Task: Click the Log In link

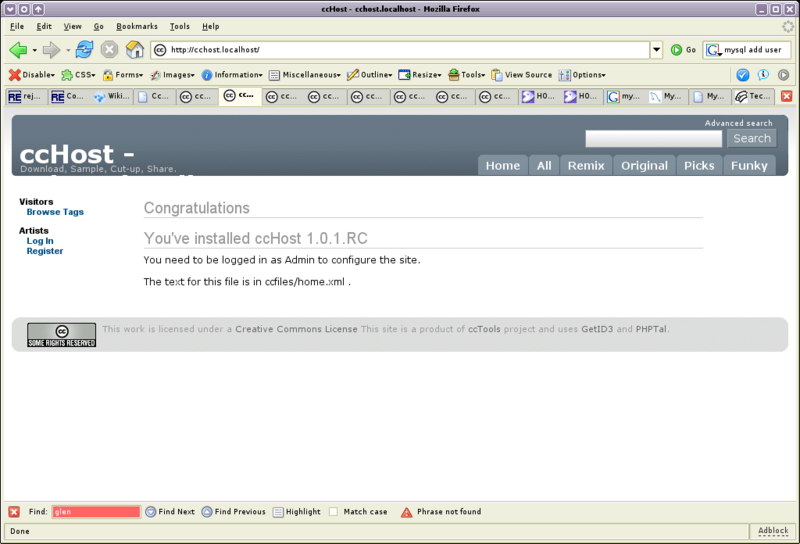Action: pyautogui.click(x=40, y=241)
